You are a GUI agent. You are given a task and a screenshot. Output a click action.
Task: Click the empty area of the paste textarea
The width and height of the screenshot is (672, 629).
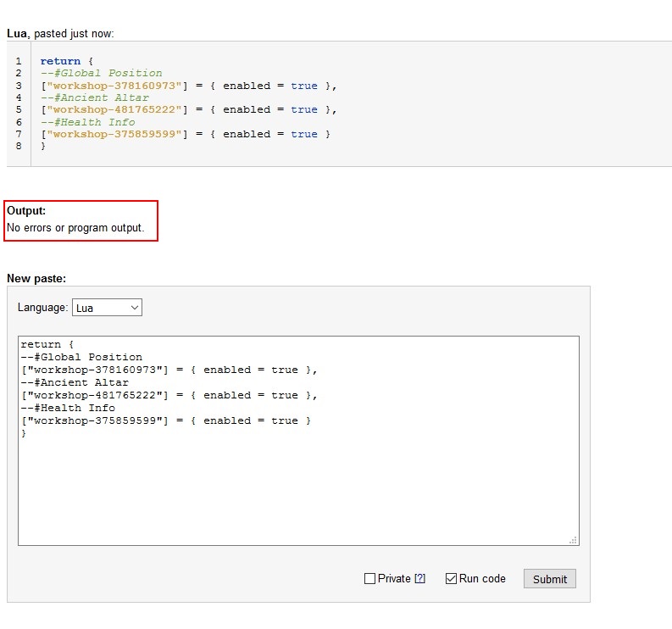(x=297, y=492)
